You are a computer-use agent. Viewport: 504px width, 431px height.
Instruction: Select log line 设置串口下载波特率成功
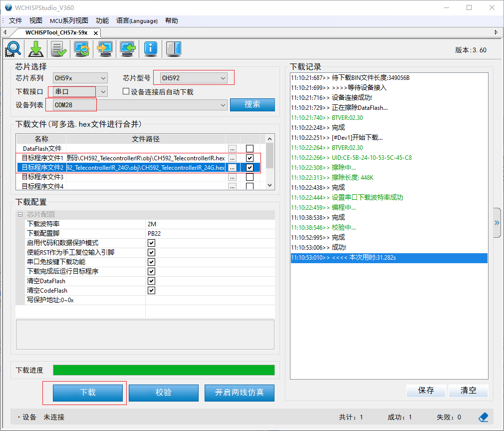click(389, 197)
